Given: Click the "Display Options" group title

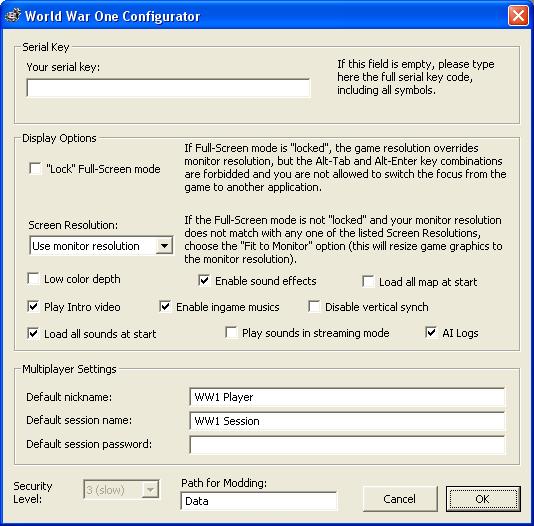Looking at the screenshot, I should coord(59,138).
